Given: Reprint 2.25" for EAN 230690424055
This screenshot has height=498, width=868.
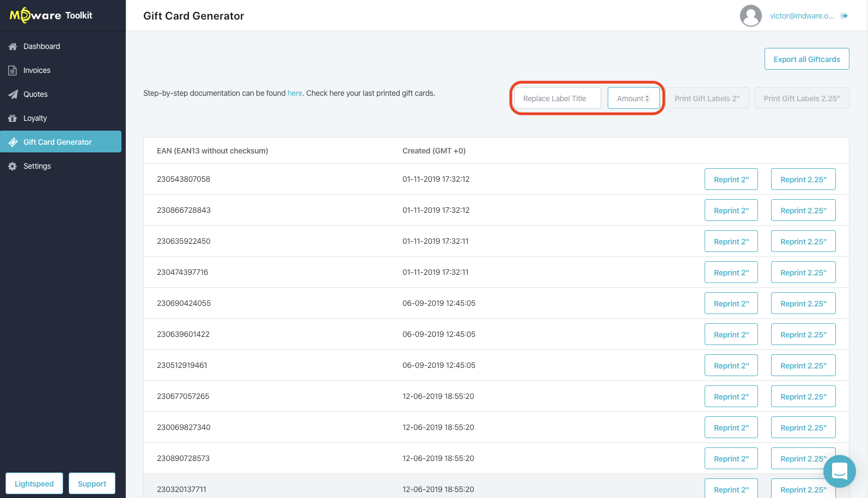Looking at the screenshot, I should pos(803,303).
